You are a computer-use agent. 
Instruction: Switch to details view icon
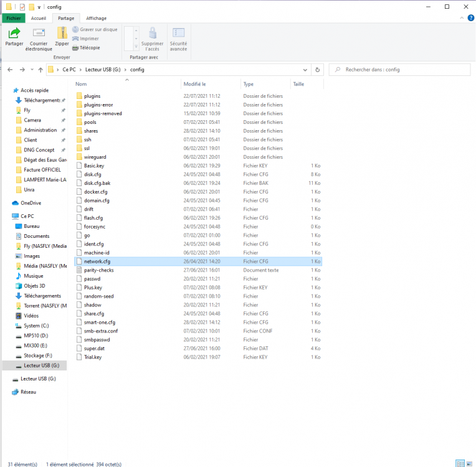point(460,464)
